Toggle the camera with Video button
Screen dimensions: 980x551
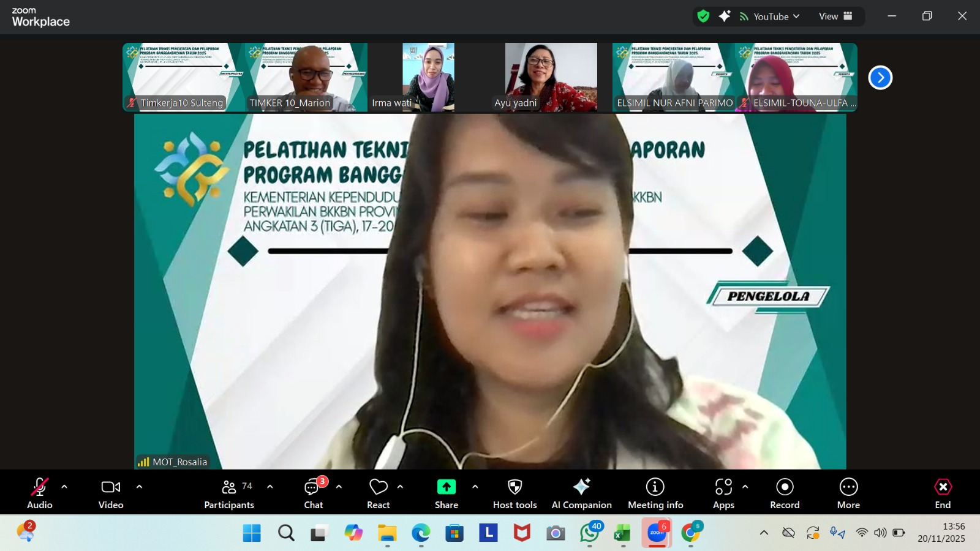tap(111, 493)
